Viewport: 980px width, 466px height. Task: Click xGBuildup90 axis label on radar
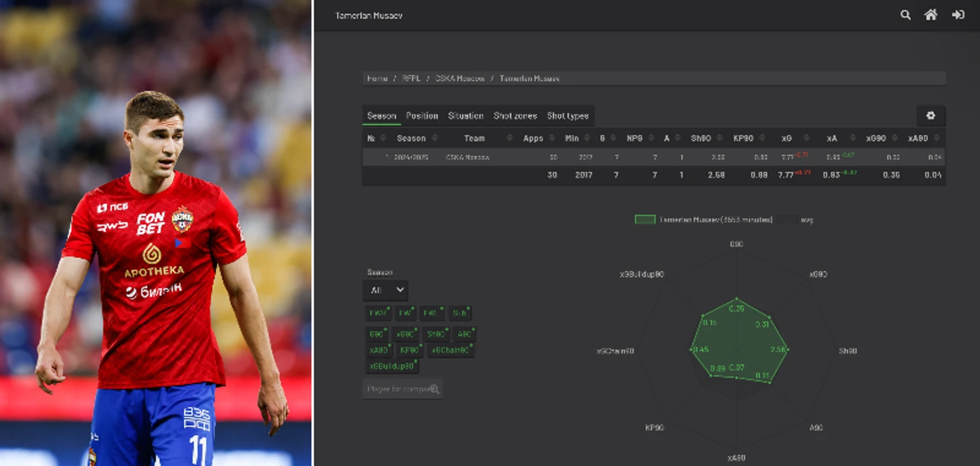click(x=642, y=275)
